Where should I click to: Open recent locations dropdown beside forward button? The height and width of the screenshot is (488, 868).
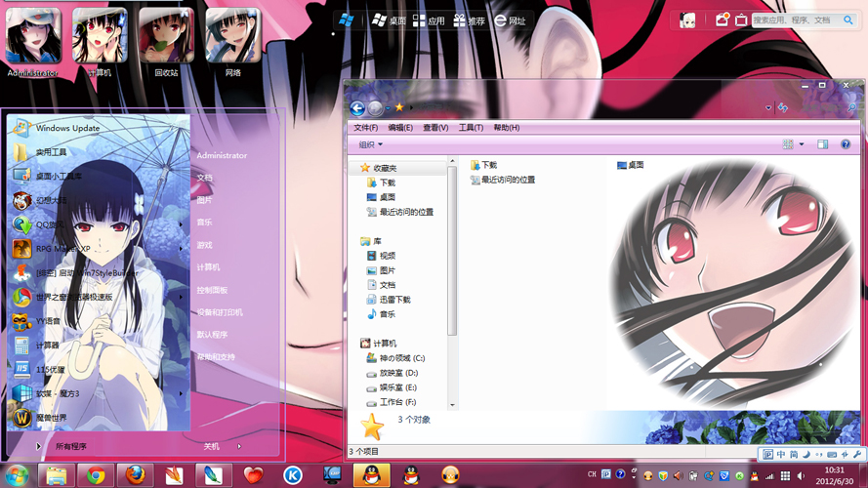pos(388,108)
